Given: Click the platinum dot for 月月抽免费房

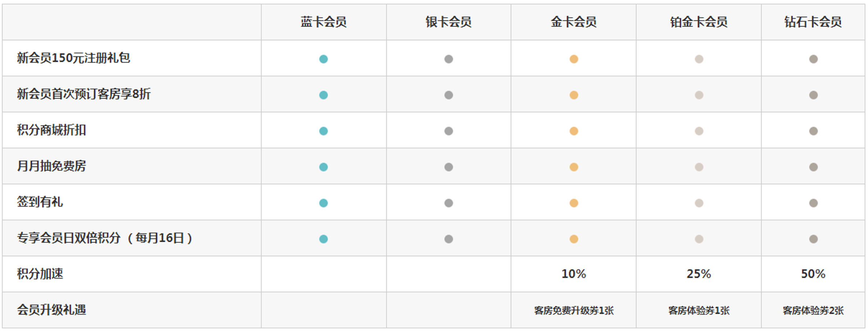Looking at the screenshot, I should 699,167.
